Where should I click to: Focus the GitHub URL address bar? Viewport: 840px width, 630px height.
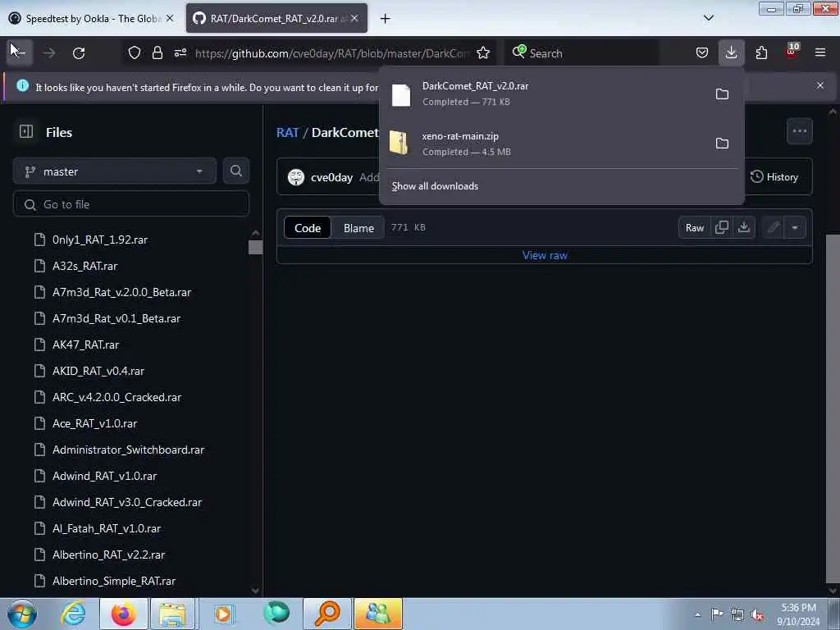[332, 53]
